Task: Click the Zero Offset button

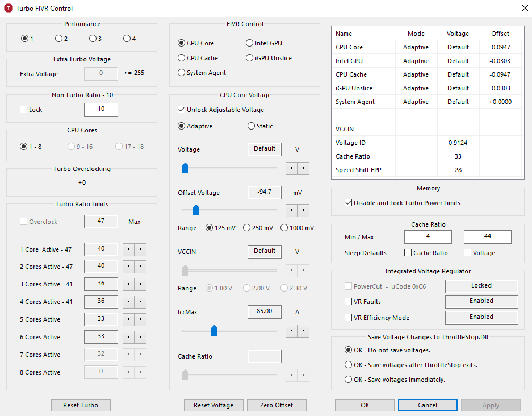Action: pyautogui.click(x=277, y=405)
